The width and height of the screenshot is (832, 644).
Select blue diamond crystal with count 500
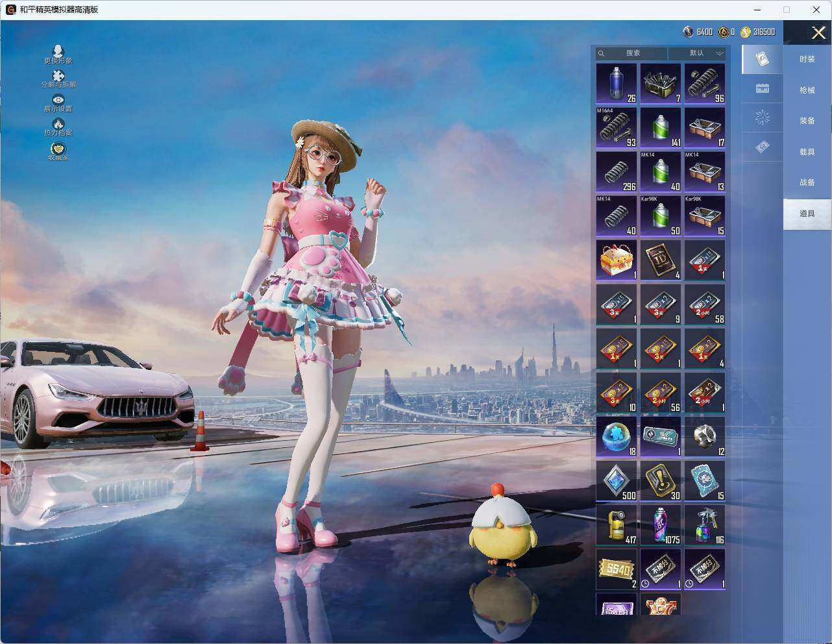617,481
